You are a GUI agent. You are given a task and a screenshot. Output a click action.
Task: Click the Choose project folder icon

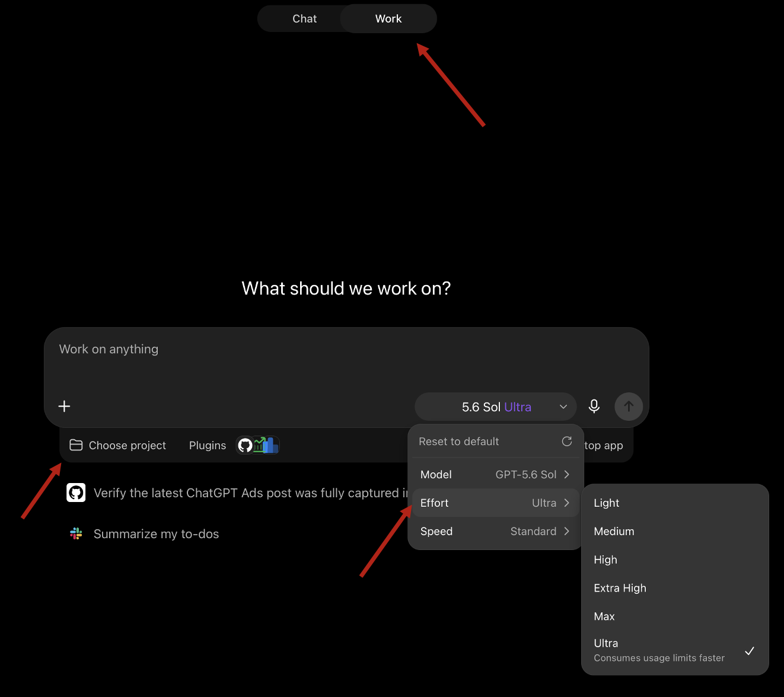76,445
